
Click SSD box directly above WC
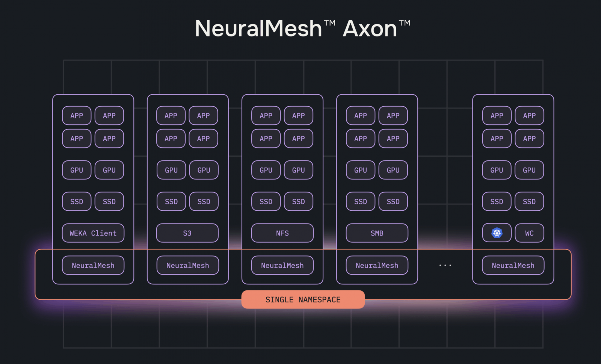coord(529,201)
